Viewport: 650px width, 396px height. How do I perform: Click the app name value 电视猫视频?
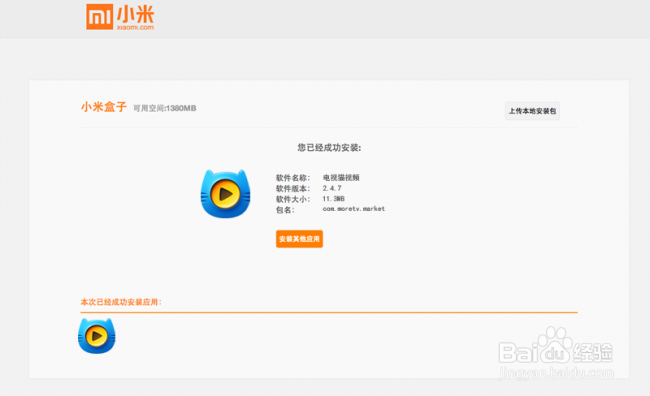[341, 177]
